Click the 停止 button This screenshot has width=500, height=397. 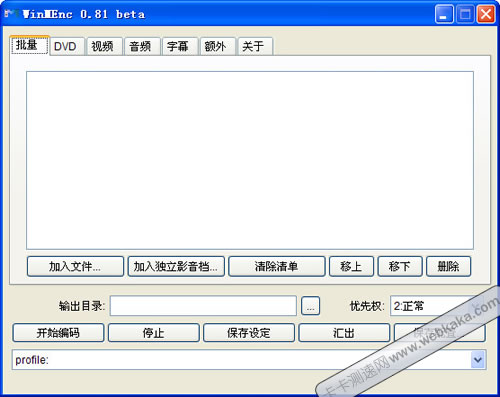click(x=154, y=333)
